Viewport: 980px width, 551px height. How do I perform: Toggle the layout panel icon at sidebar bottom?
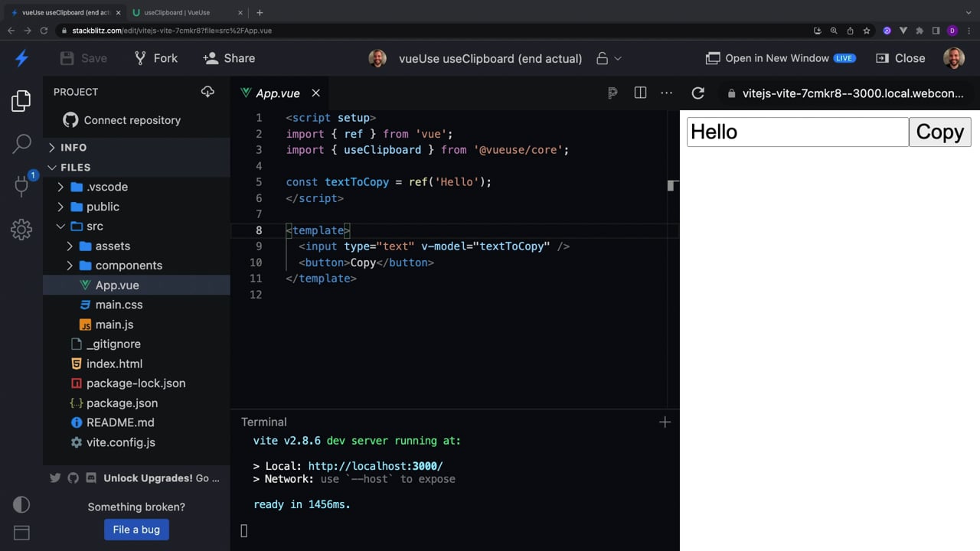tap(21, 533)
